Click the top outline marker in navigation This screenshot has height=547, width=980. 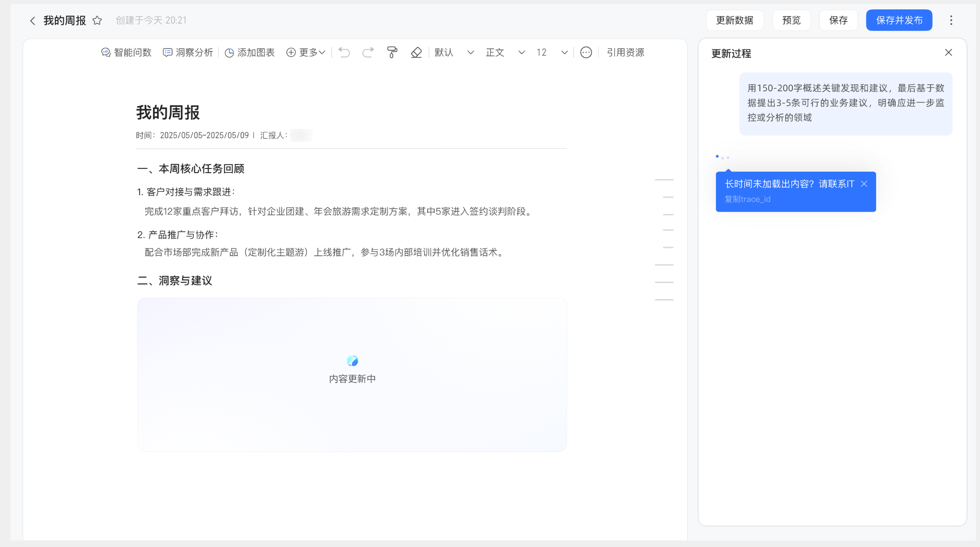pos(664,180)
